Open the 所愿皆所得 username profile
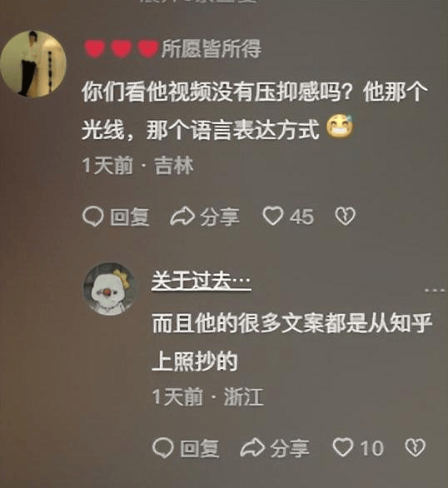The image size is (448, 488). (x=212, y=49)
